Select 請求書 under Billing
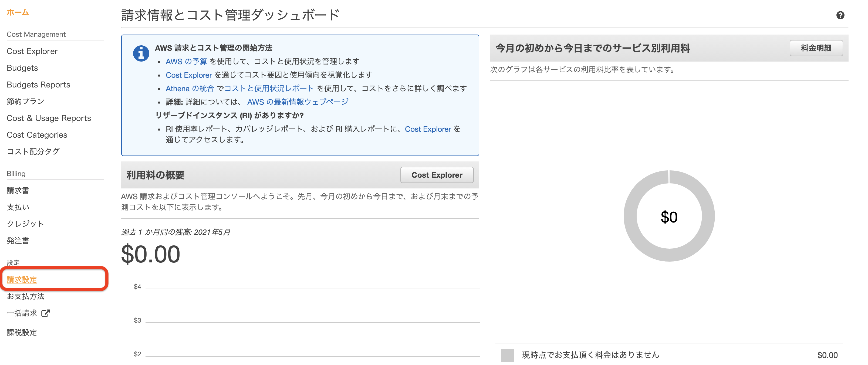Viewport: 868px width, 365px height. pos(18,190)
